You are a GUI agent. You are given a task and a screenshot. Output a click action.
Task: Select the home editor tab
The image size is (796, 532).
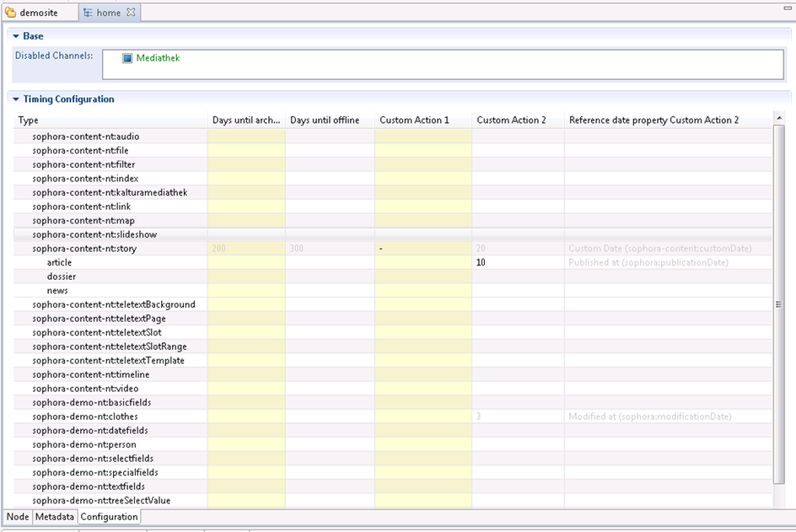pyautogui.click(x=109, y=12)
